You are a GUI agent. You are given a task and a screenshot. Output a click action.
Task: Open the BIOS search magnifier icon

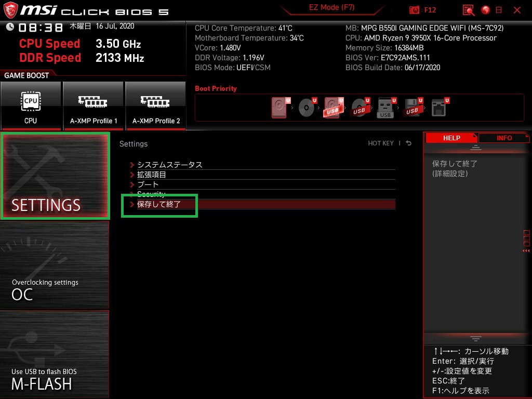469,10
